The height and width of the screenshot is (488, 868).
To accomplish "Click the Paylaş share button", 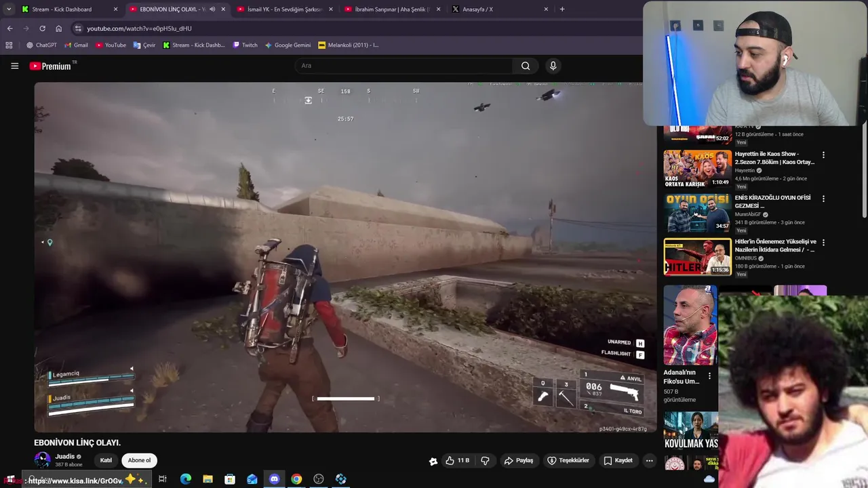I will 519,460.
